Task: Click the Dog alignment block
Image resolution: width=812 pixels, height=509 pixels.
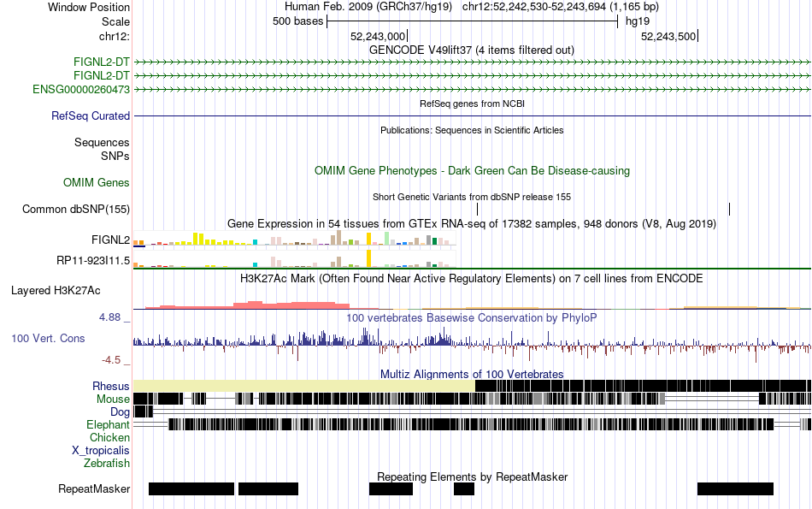Action: 143,411
